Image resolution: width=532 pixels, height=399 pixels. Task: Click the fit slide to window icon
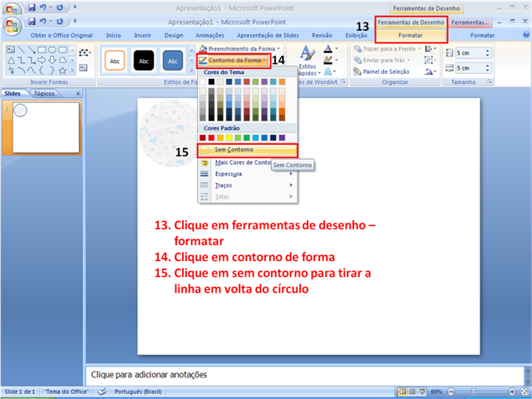tap(525, 392)
